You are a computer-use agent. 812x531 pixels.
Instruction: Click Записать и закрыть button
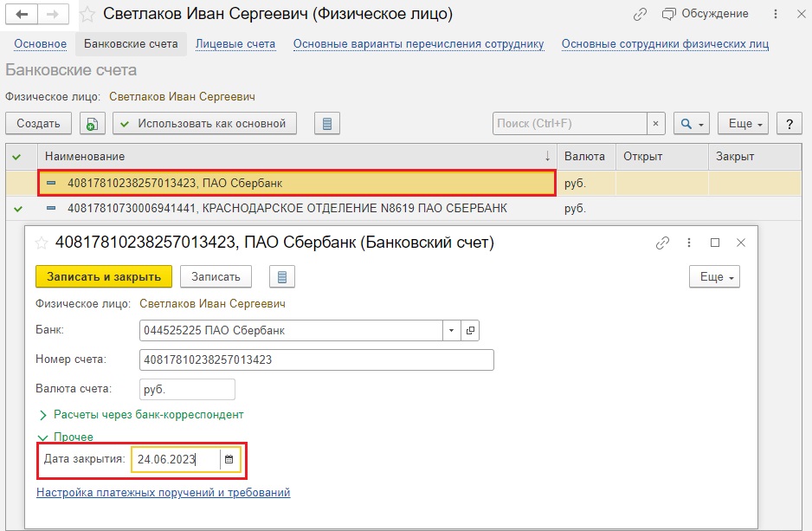click(104, 276)
